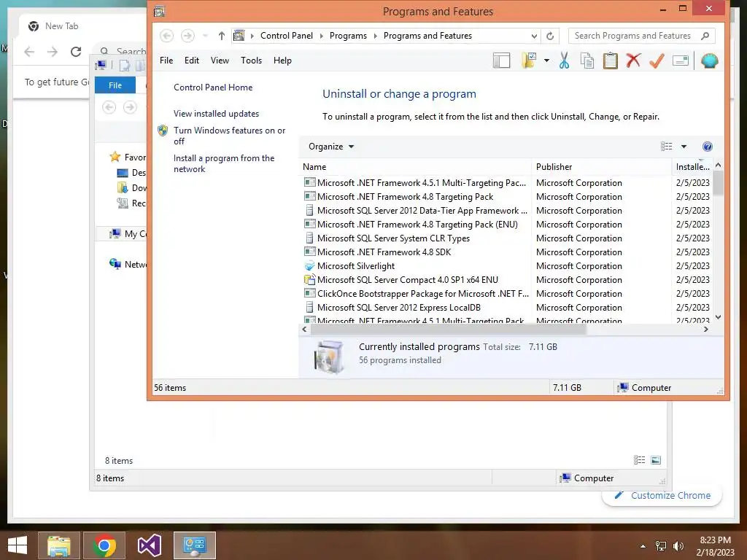The image size is (747, 560).
Task: Click the blue Help question mark icon
Action: (x=708, y=147)
